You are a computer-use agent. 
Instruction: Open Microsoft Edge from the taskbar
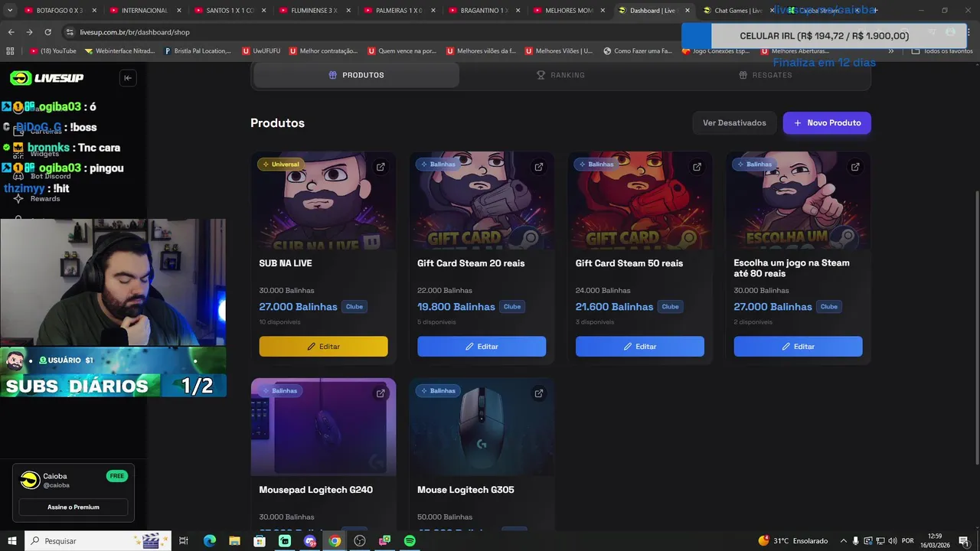(x=209, y=541)
